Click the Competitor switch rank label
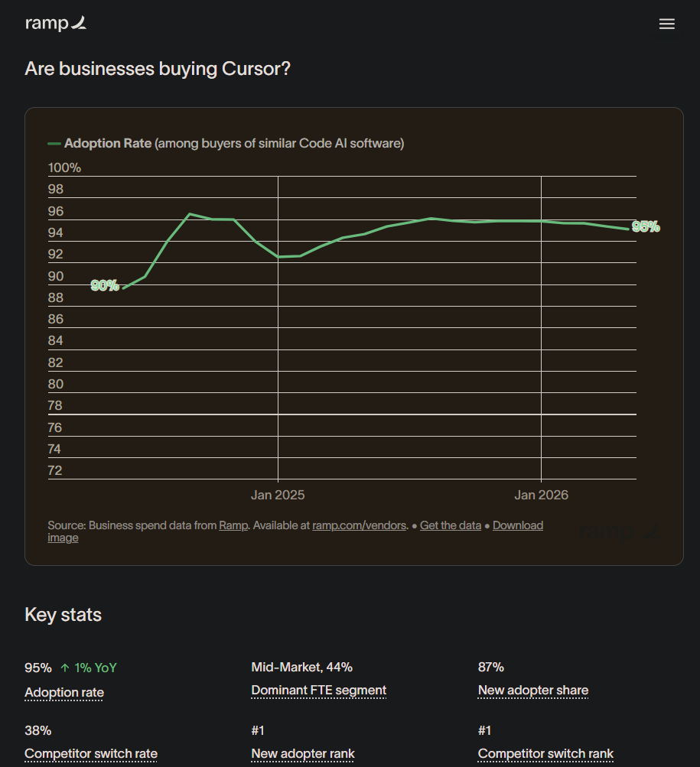Viewport: 700px width, 767px height. 545,754
